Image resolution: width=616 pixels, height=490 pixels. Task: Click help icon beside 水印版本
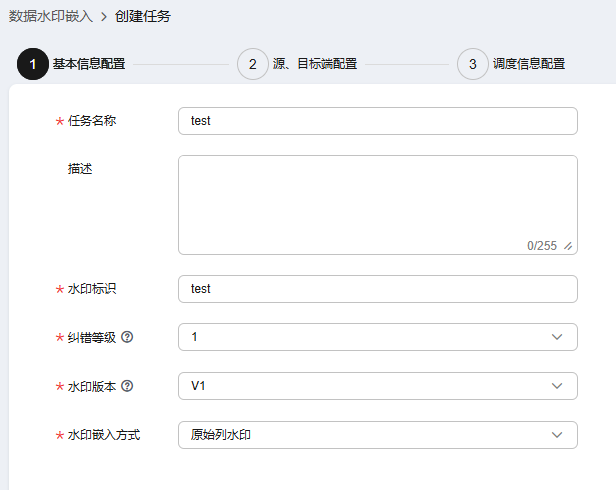[127, 386]
